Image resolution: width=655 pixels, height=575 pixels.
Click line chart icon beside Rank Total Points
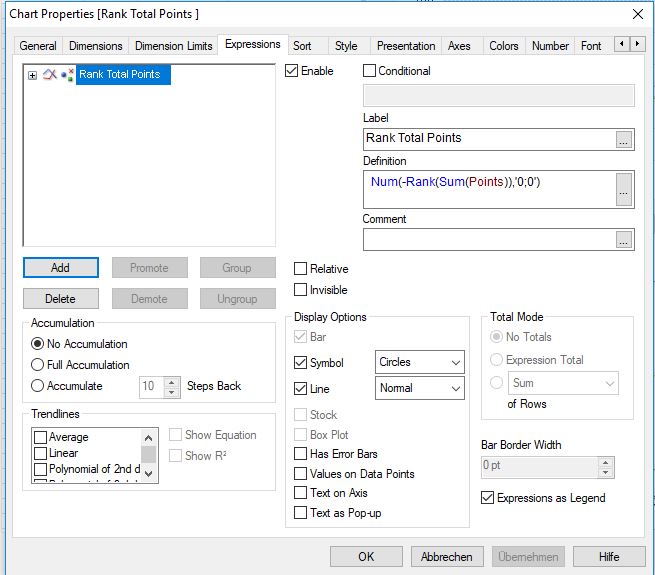[x=50, y=75]
